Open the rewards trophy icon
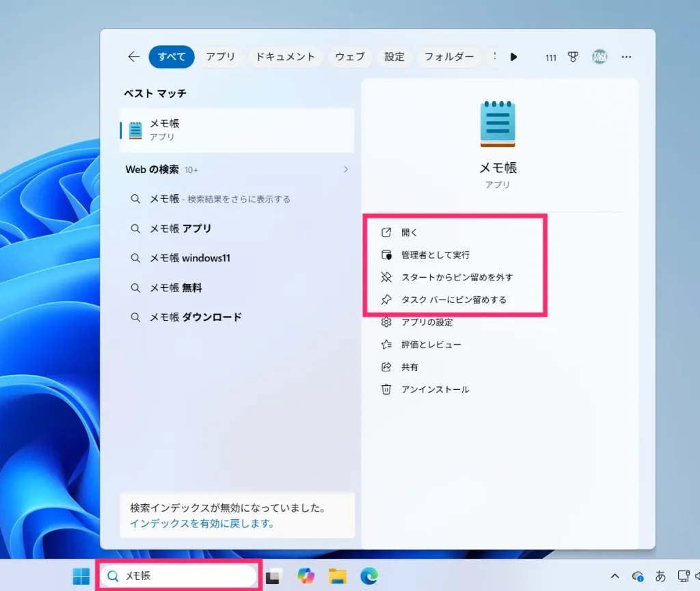 click(x=573, y=57)
